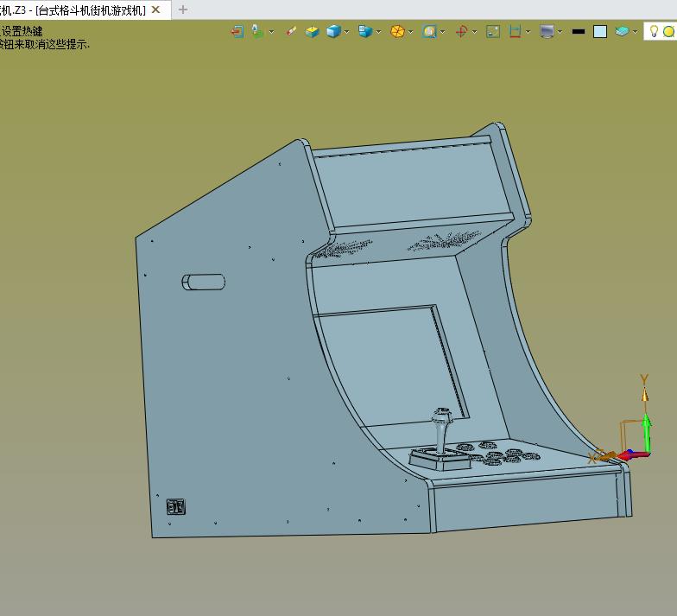
Task: Open the layers icon dropdown arrow
Action: pyautogui.click(x=635, y=32)
